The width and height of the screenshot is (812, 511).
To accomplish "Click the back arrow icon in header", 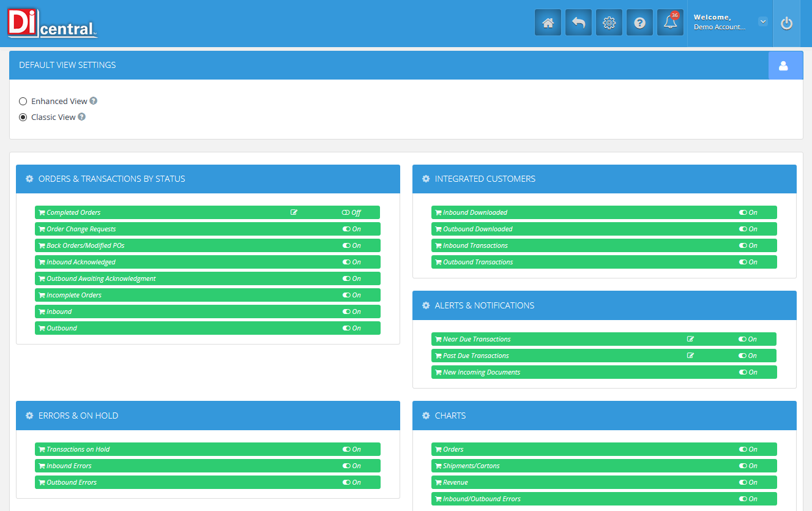I will pos(578,23).
